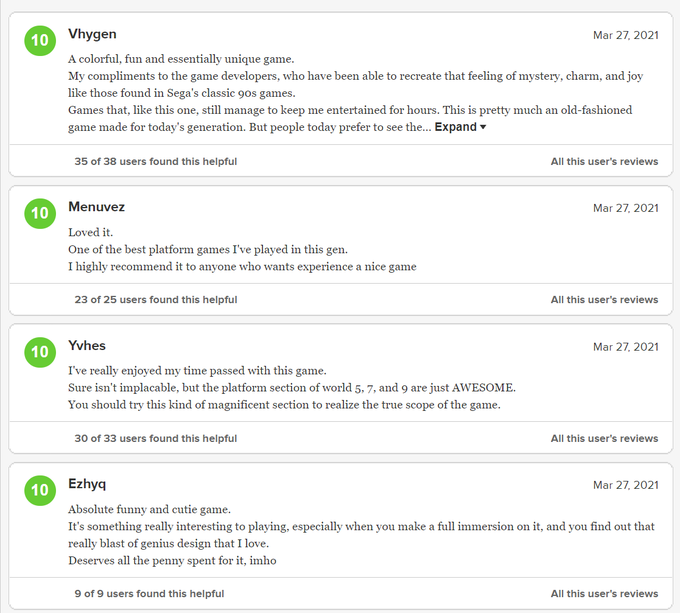Click '35 of 38 users found this helpful'
Image resolution: width=680 pixels, height=613 pixels.
coord(155,161)
